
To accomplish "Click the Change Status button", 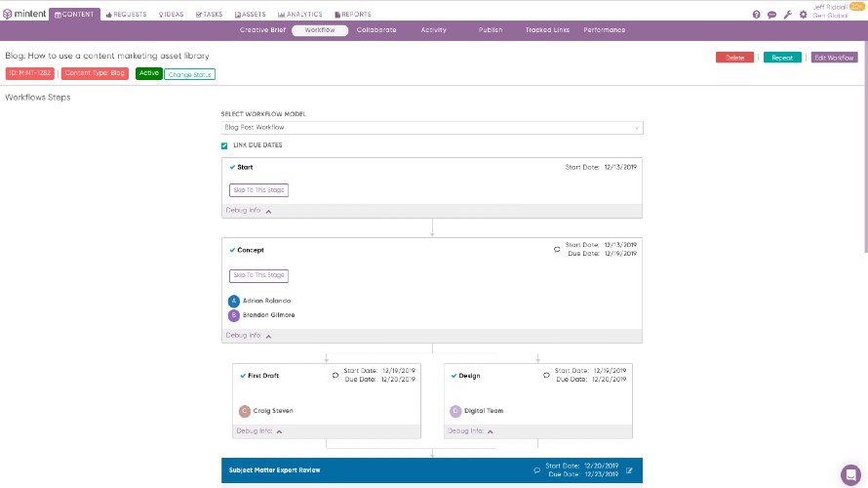I will point(189,74).
